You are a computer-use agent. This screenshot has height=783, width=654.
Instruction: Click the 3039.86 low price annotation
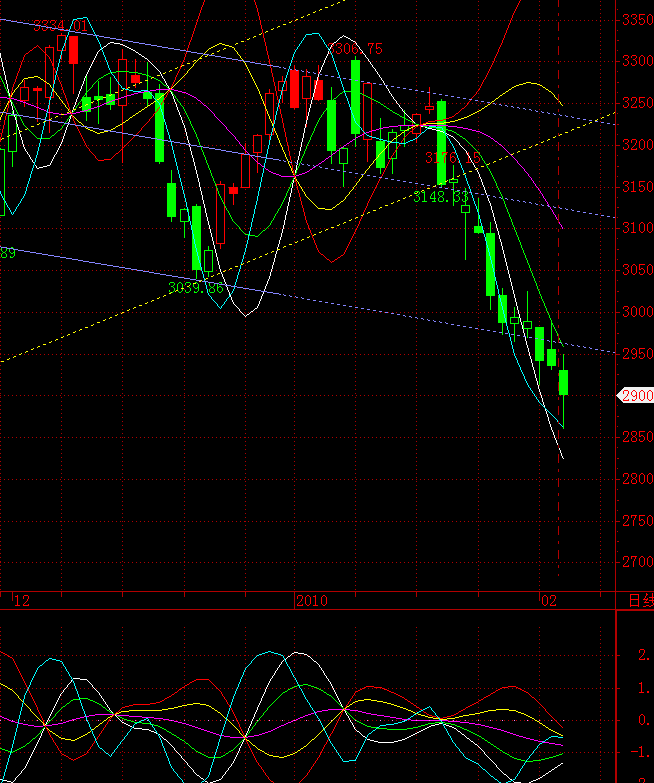pos(196,288)
